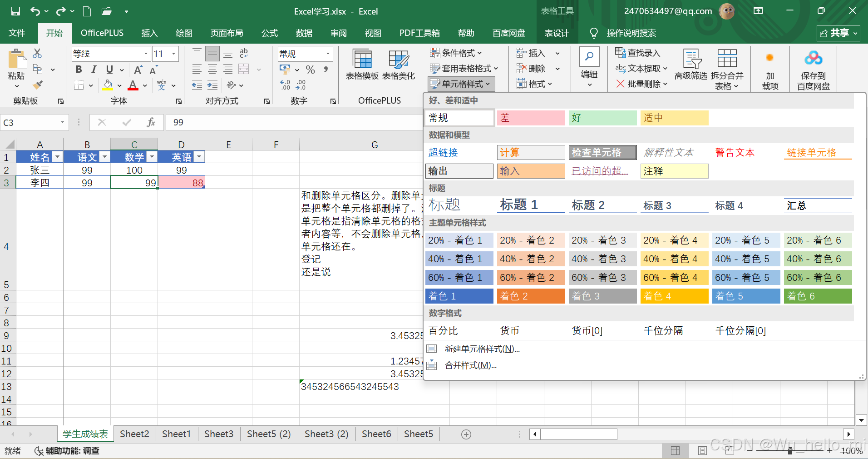Image resolution: width=868 pixels, height=459 pixels.
Task: Middle-align cell content vertically
Action: pos(212,54)
